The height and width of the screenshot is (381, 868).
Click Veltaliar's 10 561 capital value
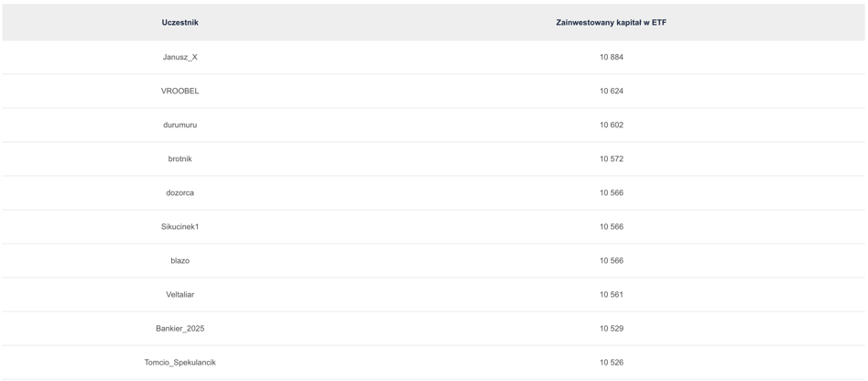point(611,295)
